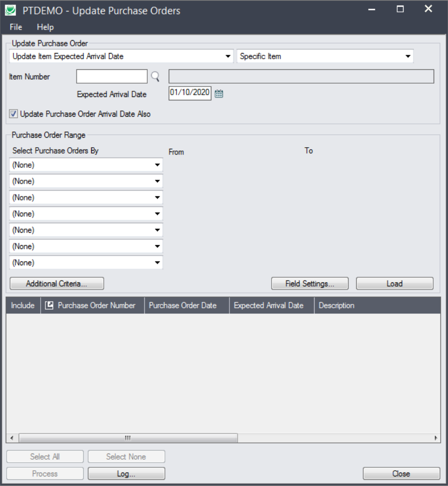Click the grid scrollbar left arrow

(x=12, y=438)
